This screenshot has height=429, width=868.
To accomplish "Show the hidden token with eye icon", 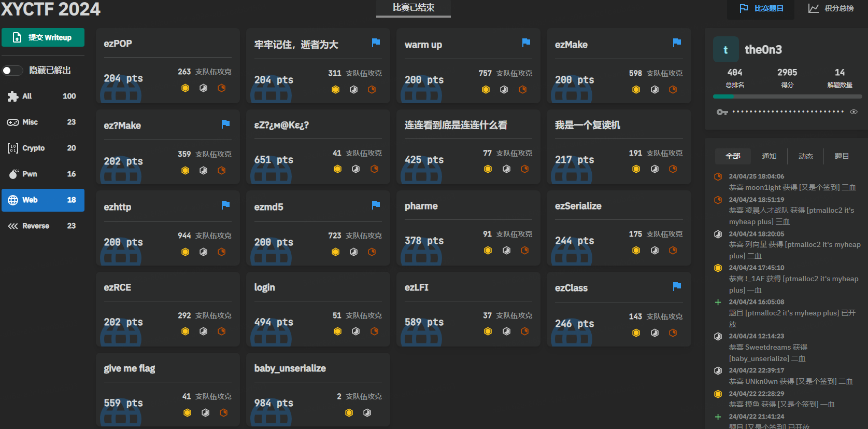I will 853,112.
